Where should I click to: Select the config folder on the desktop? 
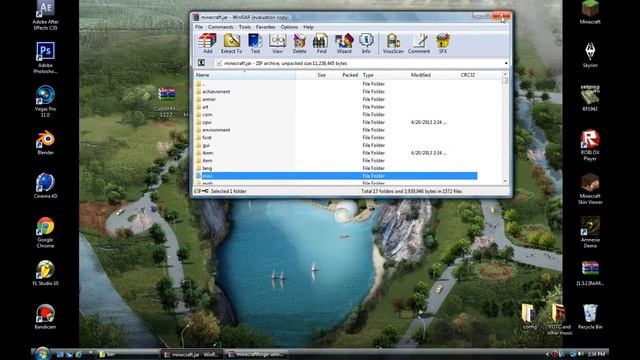(529, 317)
